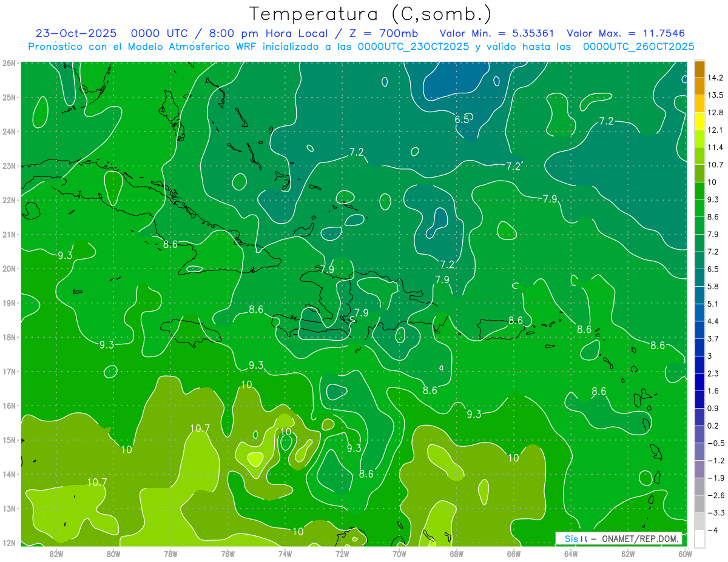This screenshot has height=562, width=728.
Task: Click the '14.2' label on the color legend
Action: pos(715,78)
